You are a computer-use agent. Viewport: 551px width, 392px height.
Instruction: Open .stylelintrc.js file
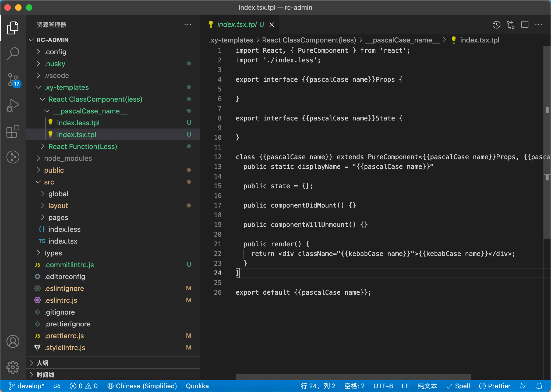click(113, 347)
